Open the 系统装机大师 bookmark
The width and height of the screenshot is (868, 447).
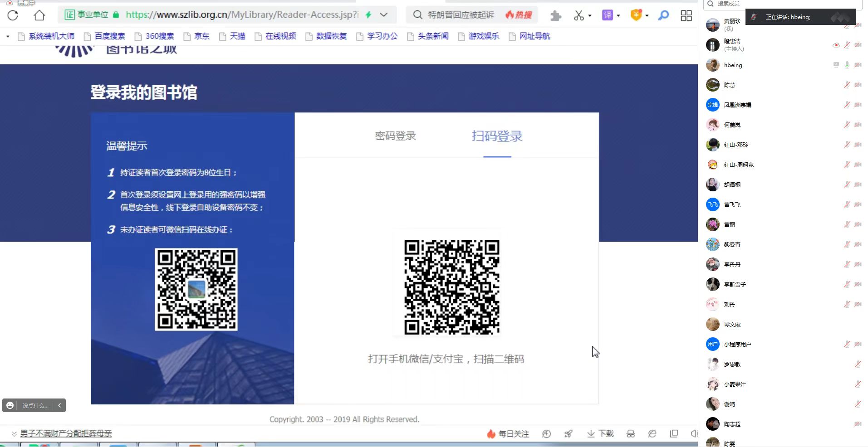46,36
